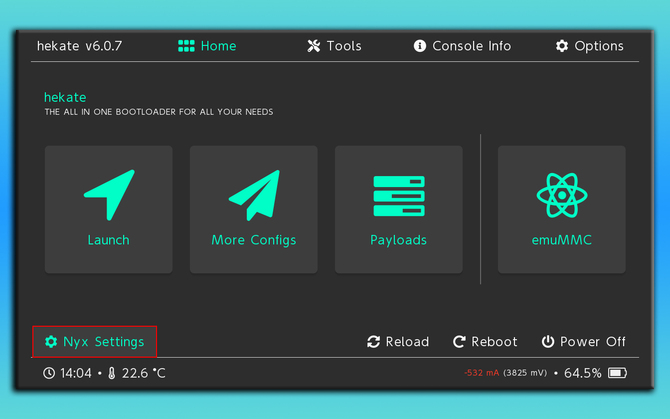Select the emuMMC label
Viewport: 670px width, 419px height.
coord(561,240)
